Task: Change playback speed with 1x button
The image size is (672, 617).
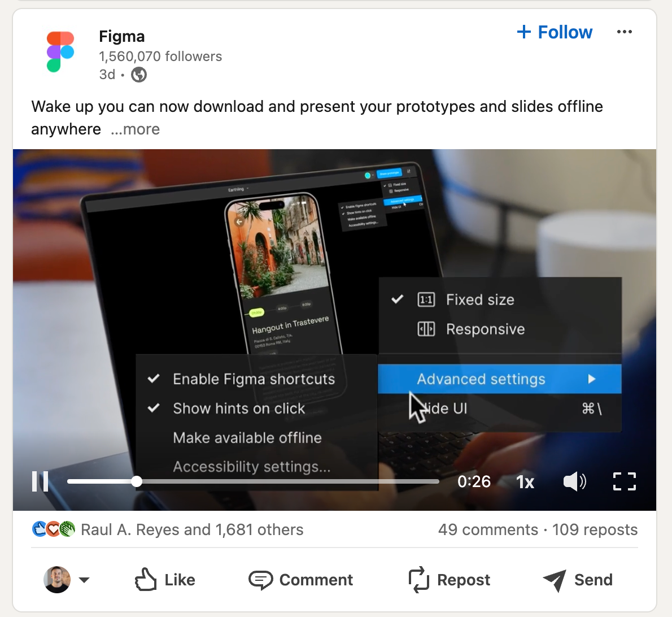Action: coord(525,482)
